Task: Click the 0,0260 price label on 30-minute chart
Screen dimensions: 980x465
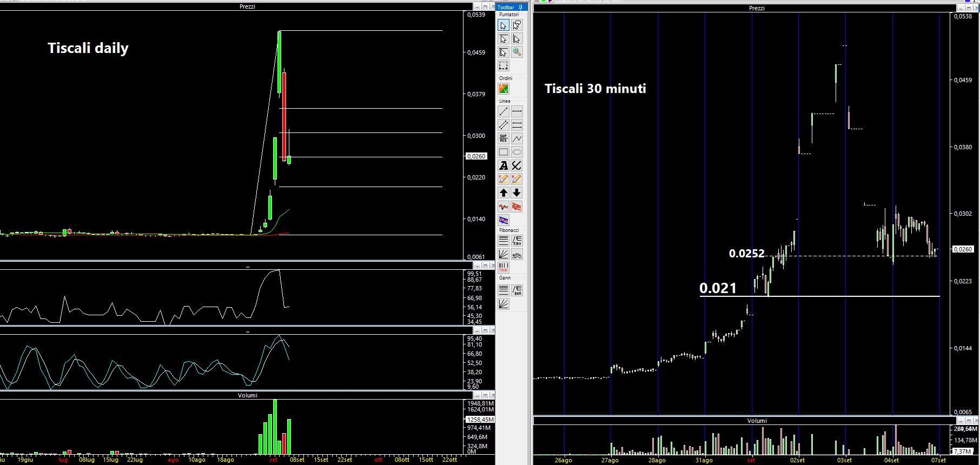Action: 963,249
